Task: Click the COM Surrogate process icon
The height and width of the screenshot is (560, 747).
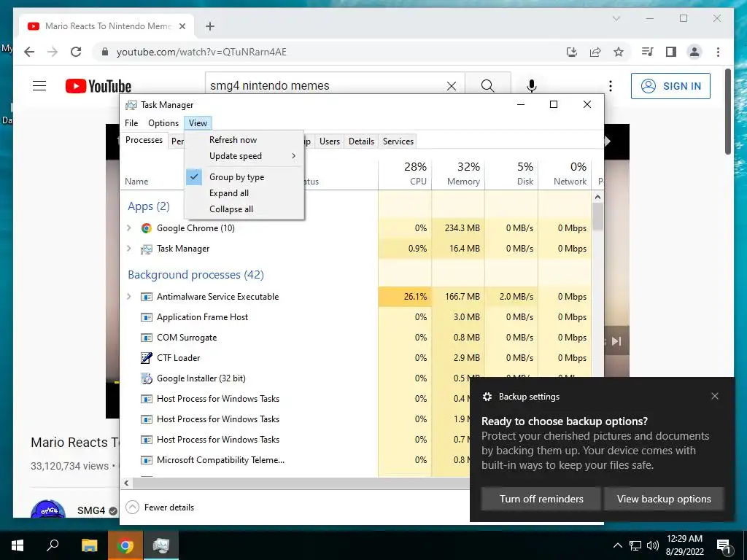Action: pyautogui.click(x=146, y=338)
